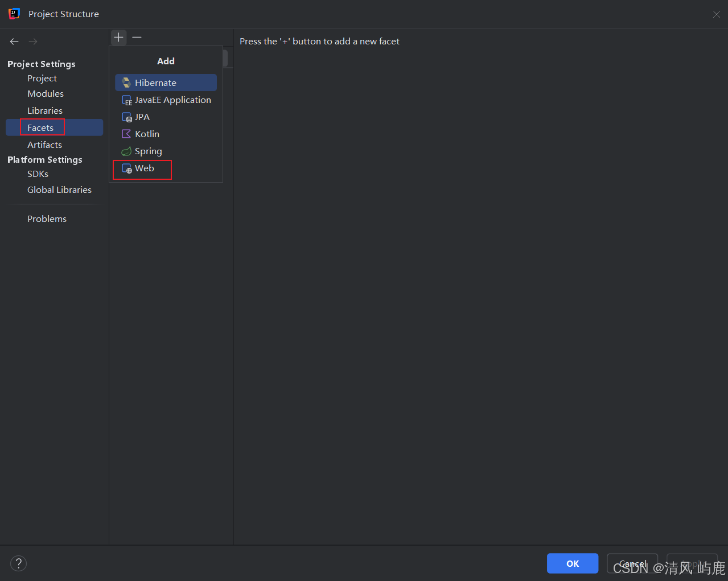Go forward with the right arrow
This screenshot has height=581, width=728.
33,42
